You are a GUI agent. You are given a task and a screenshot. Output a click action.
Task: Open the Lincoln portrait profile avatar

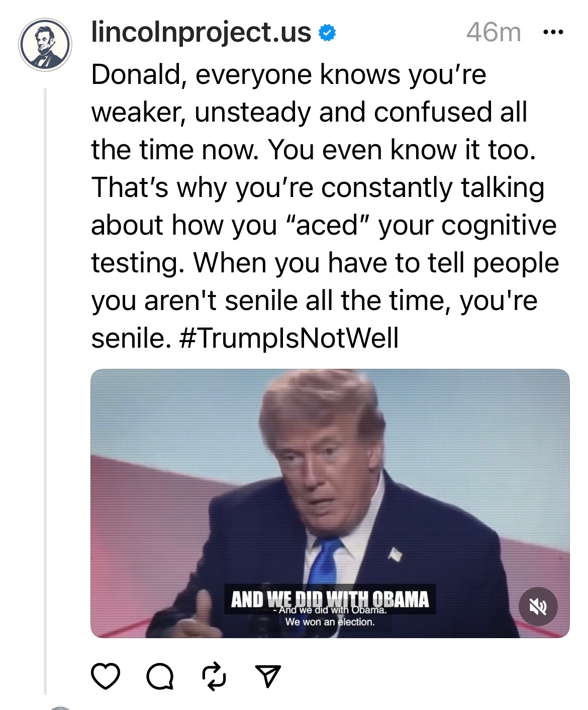coord(45,45)
